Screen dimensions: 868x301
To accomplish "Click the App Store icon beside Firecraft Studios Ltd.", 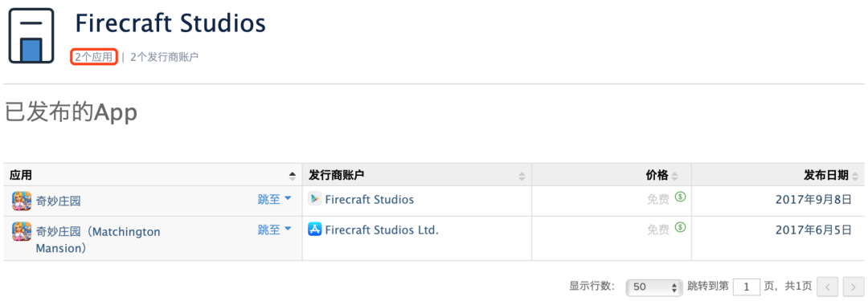I will click(x=314, y=229).
